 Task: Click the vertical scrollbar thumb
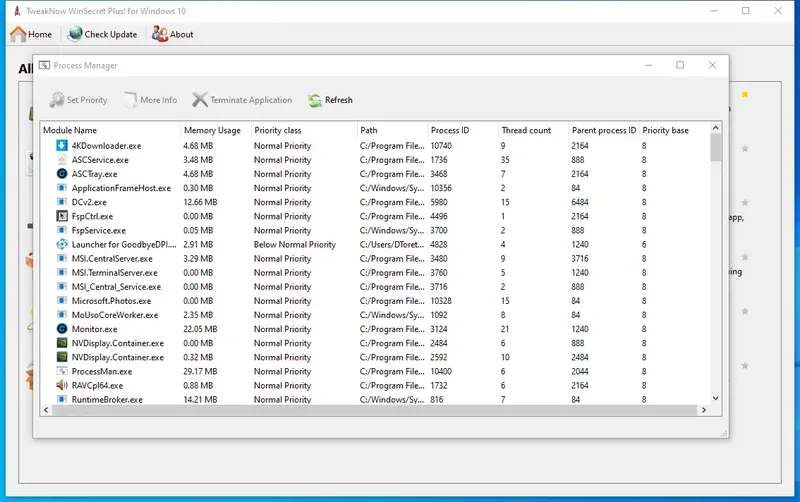tap(715, 147)
